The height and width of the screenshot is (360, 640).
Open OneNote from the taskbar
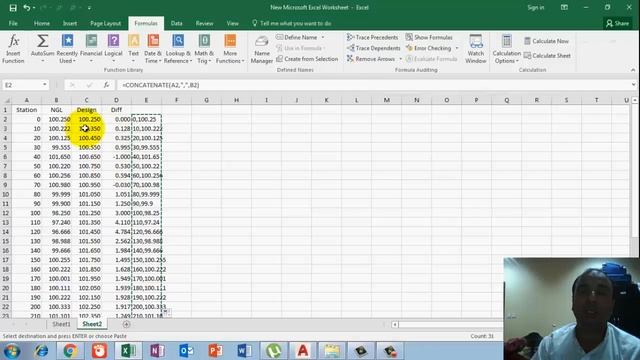tap(157, 351)
